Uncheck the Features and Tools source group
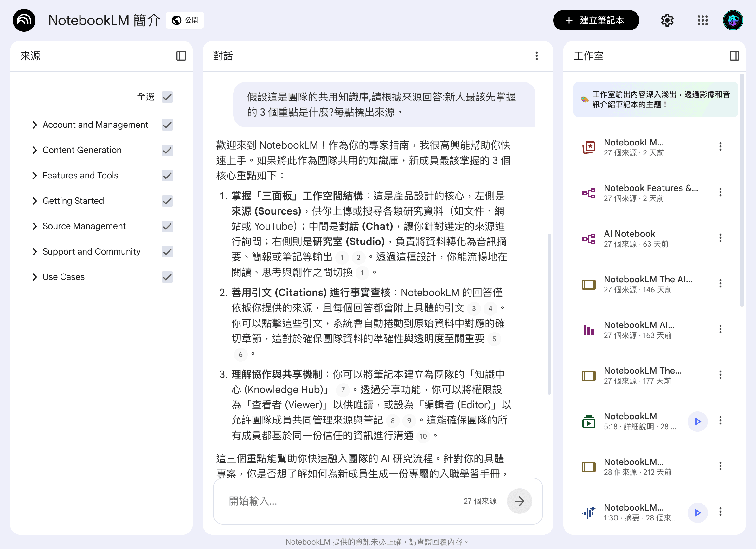This screenshot has width=756, height=549. pyautogui.click(x=167, y=176)
